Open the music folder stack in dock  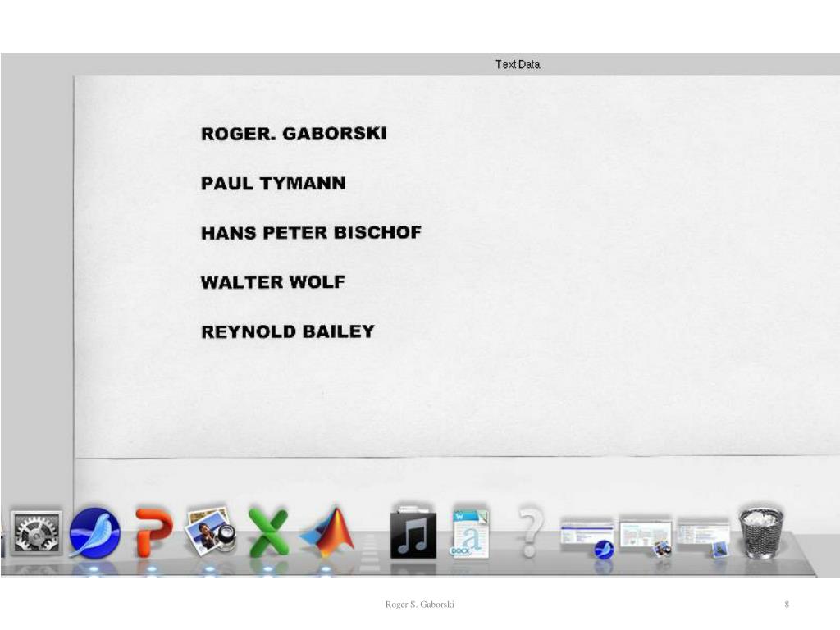(x=413, y=532)
